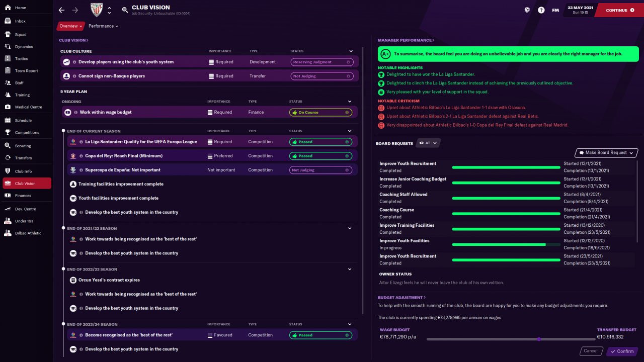Go back with the left arrow

pos(62,10)
